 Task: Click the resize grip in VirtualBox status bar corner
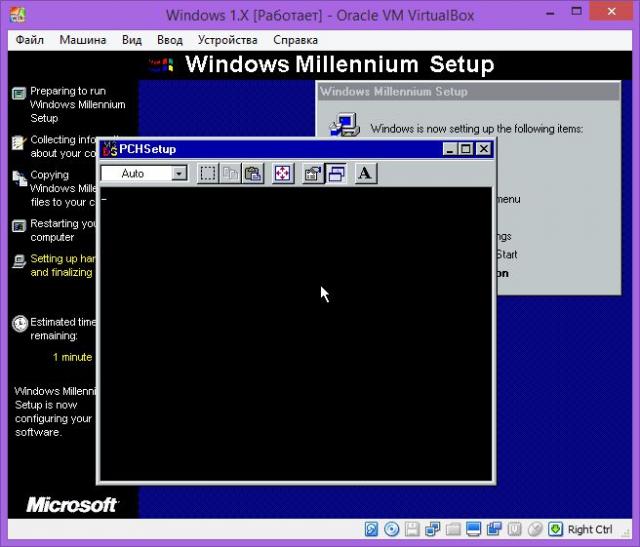point(627,531)
